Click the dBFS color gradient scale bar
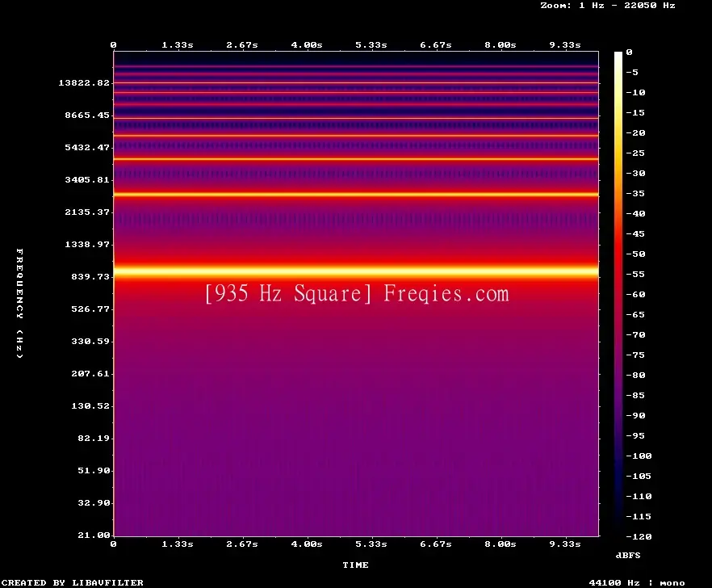The image size is (712, 588). 618,294
